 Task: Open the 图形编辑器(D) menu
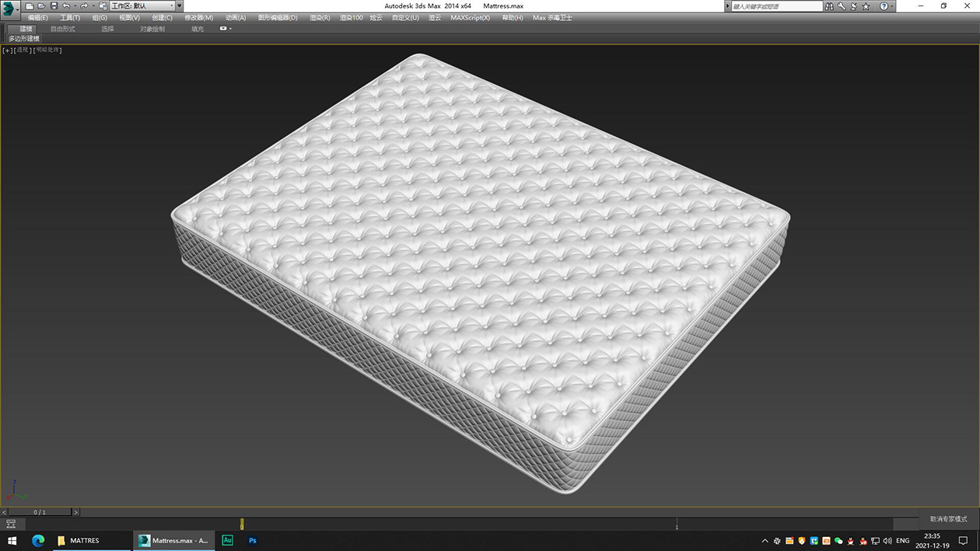coord(278,17)
